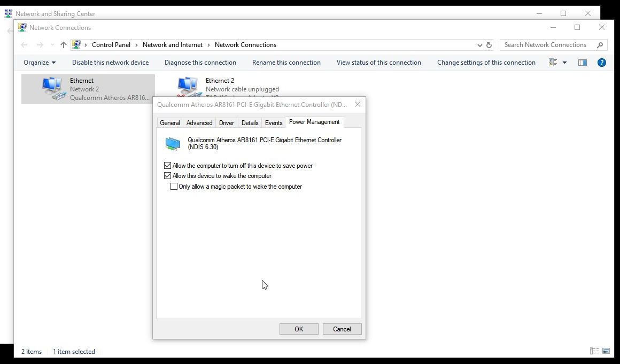Switch to the General tab
The height and width of the screenshot is (364, 620).
(170, 123)
